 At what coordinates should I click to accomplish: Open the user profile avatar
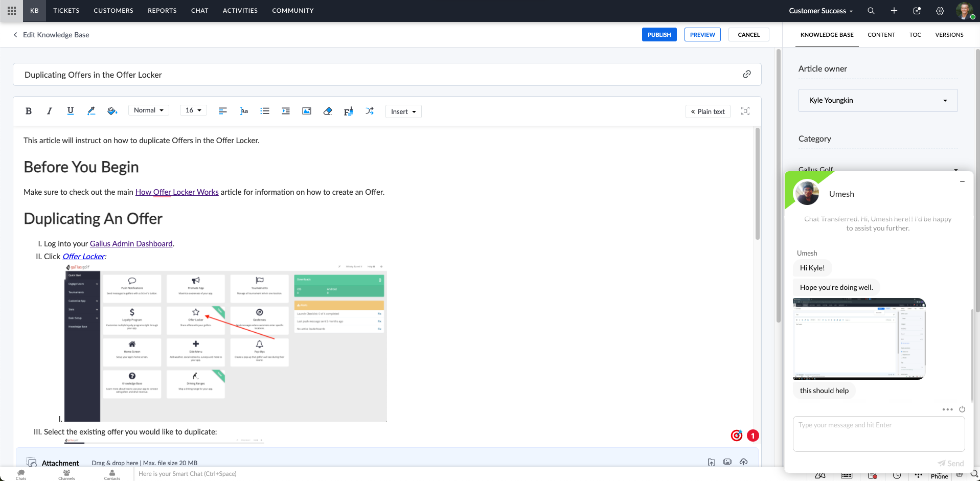click(x=964, y=11)
